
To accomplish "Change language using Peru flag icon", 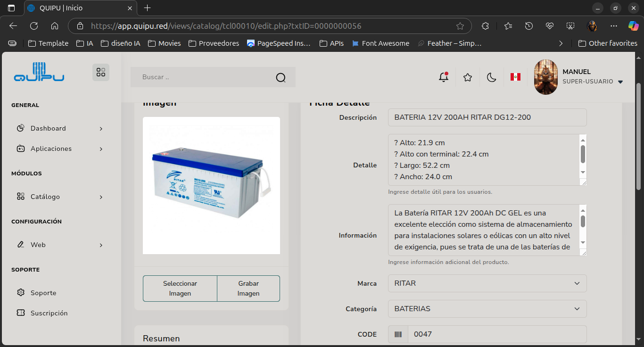I will click(515, 77).
